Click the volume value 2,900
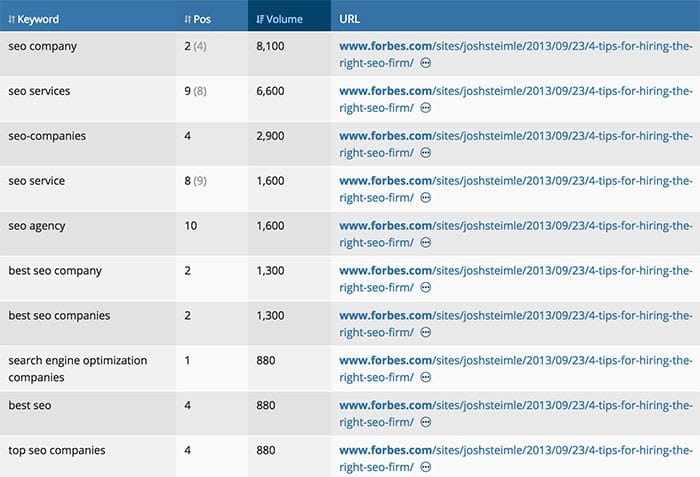The width and height of the screenshot is (700, 477). 270,136
